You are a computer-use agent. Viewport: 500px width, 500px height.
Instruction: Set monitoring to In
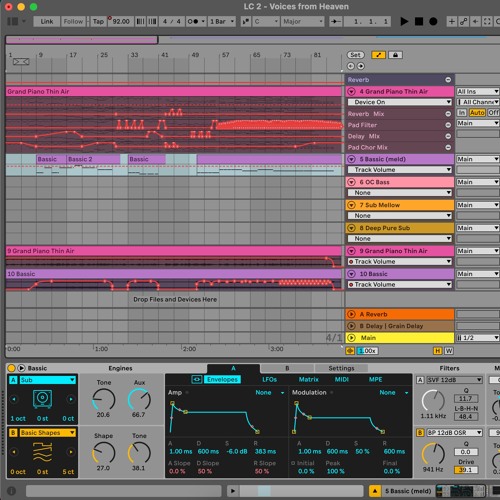pos(462,113)
